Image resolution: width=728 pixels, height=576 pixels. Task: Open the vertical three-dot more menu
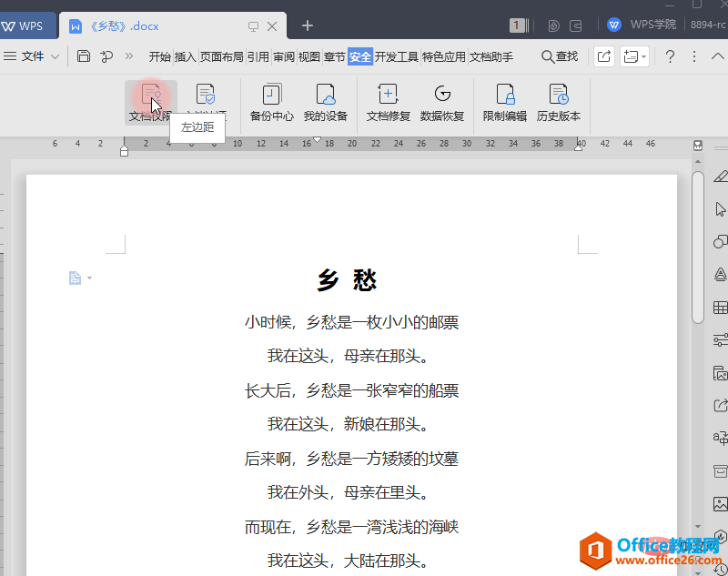(694, 56)
